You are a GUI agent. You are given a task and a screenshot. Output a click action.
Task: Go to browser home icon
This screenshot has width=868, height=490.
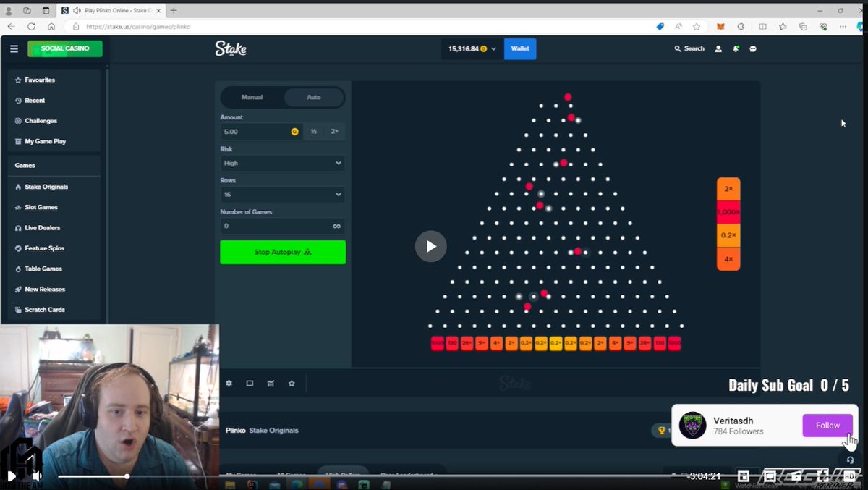point(51,26)
